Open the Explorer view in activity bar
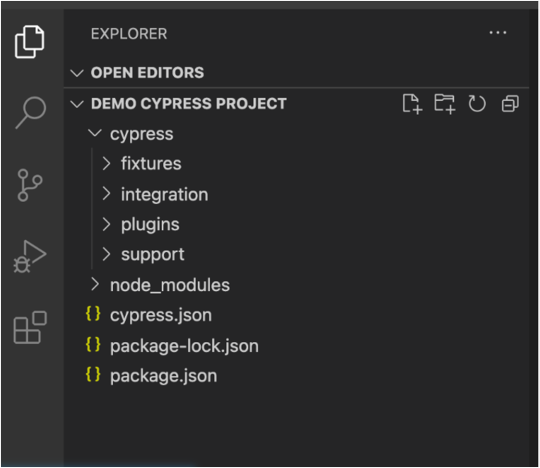The width and height of the screenshot is (540, 468). click(30, 42)
